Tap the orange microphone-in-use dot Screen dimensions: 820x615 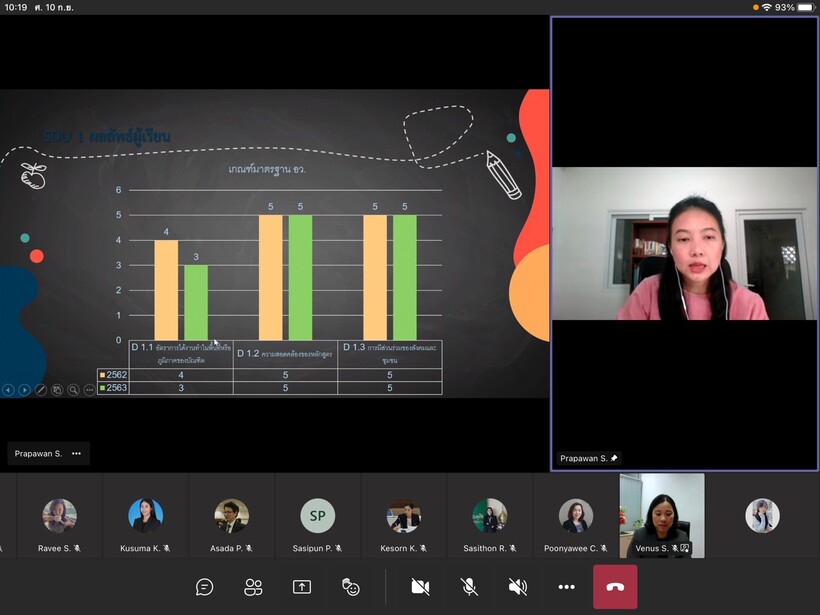point(756,7)
